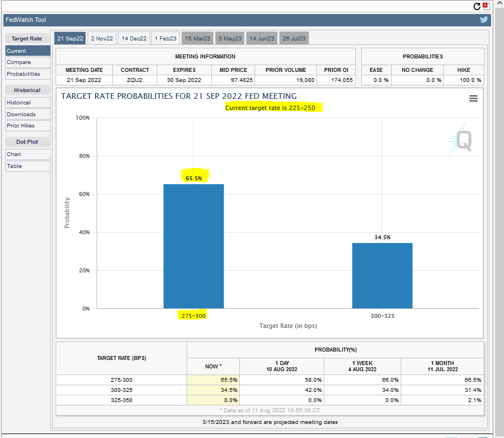The width and height of the screenshot is (504, 438).
Task: Click the 65.5% bar data label
Action: click(194, 179)
